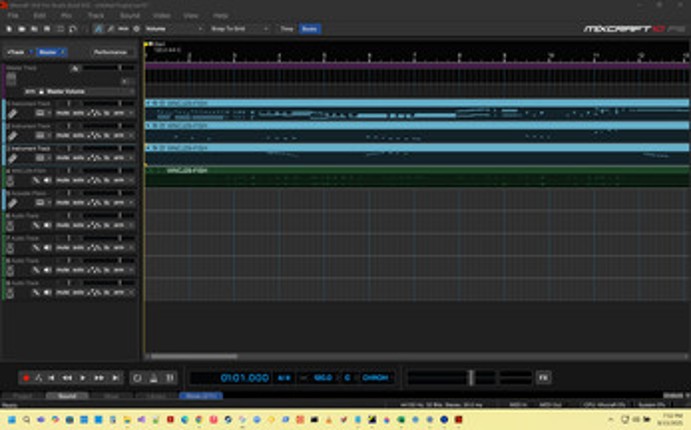Select the Arrow tool in the toolbar
Viewport: 691px width, 430px height.
point(98,29)
